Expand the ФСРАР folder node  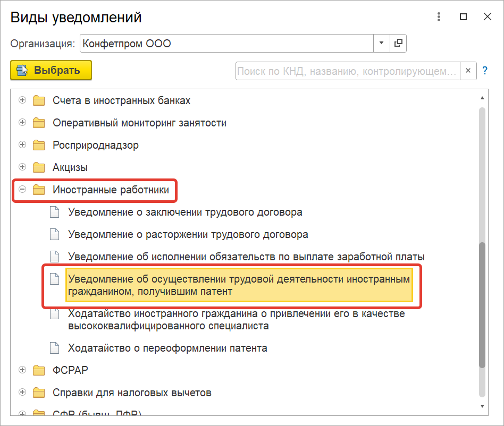pyautogui.click(x=22, y=370)
